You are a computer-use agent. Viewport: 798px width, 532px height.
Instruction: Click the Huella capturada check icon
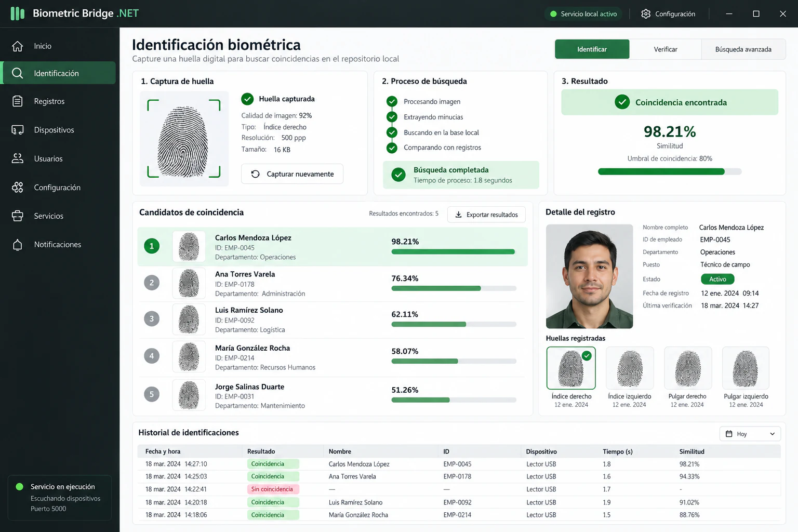click(x=247, y=99)
